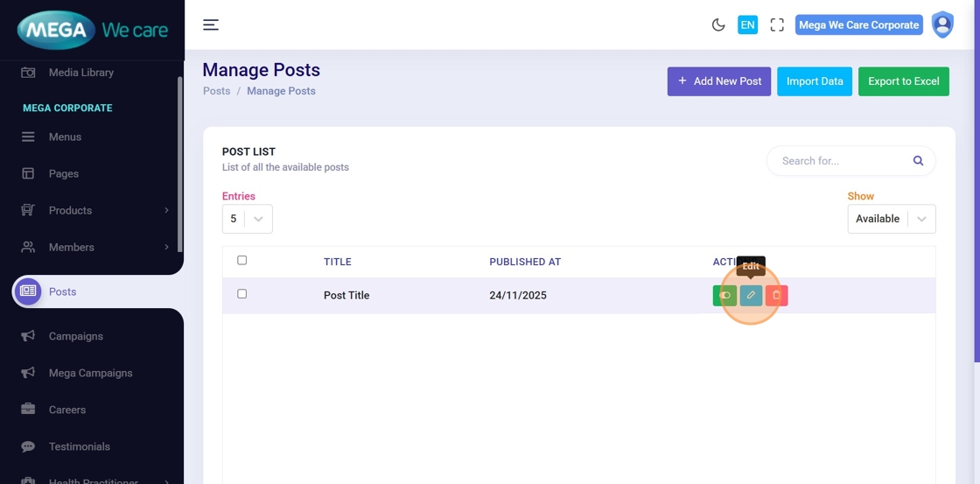Click the Import Data button
980x484 pixels.
[814, 81]
